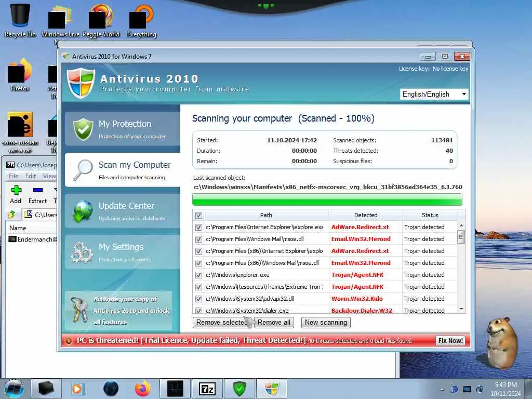Sort threats by Detected column header
532x399 pixels.
366,215
